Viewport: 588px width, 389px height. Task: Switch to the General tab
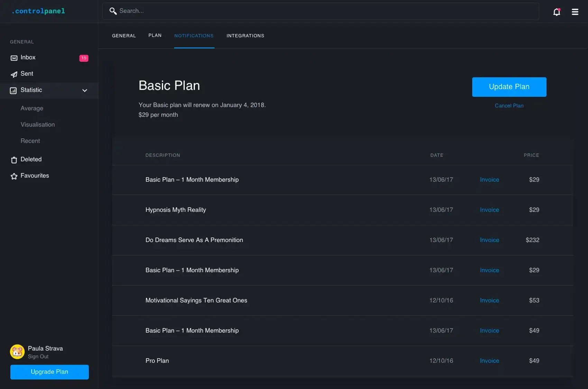(124, 36)
